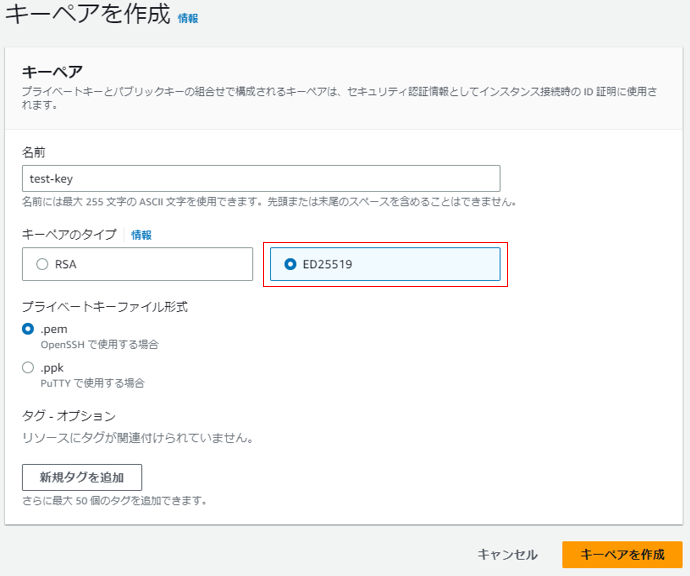Choose the .pem private key format
This screenshot has height=576, width=690.
pyautogui.click(x=28, y=329)
